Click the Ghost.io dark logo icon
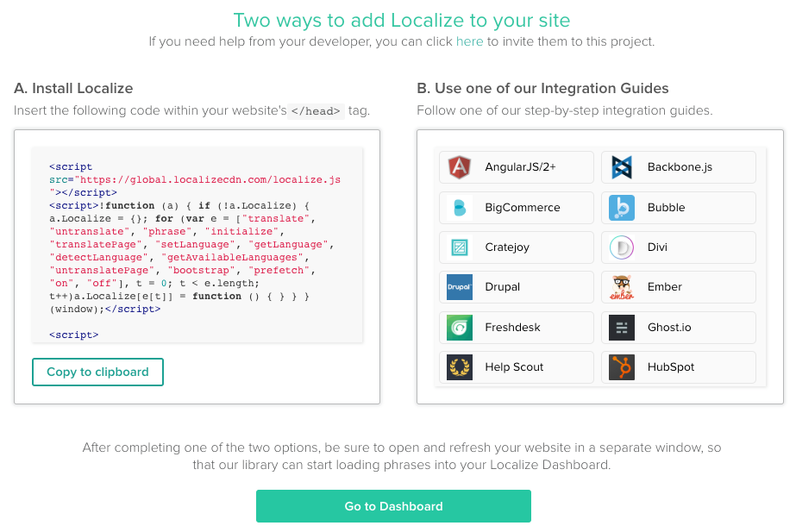Viewport: 796px width, 532px height. coord(622,328)
